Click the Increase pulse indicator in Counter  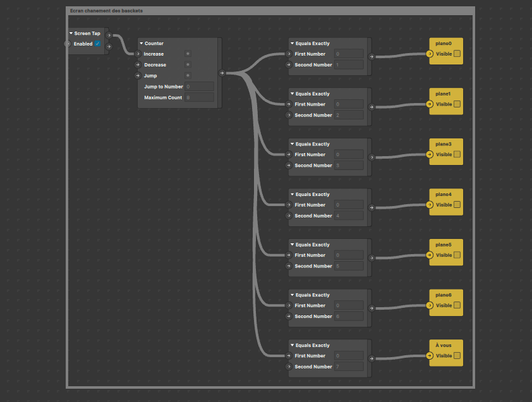coord(188,54)
